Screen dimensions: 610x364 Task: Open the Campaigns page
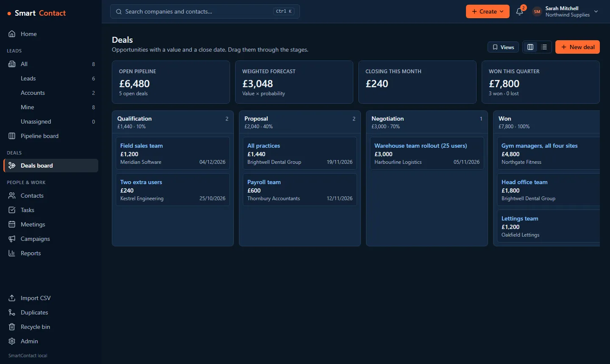[51, 239]
